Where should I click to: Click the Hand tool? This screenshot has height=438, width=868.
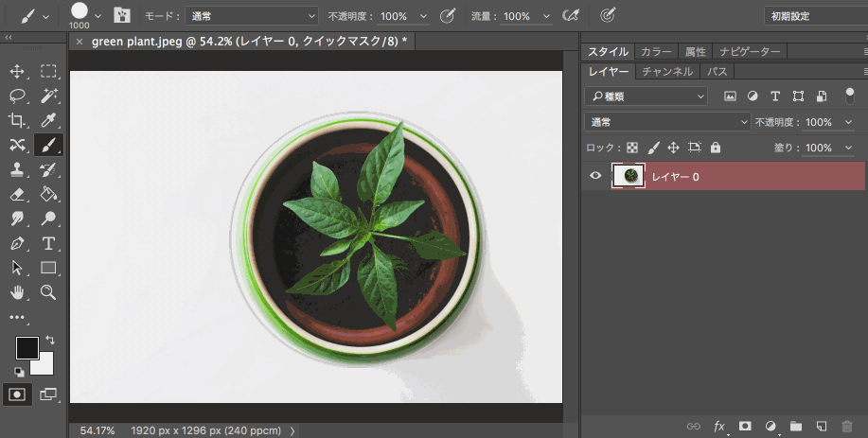tap(17, 292)
